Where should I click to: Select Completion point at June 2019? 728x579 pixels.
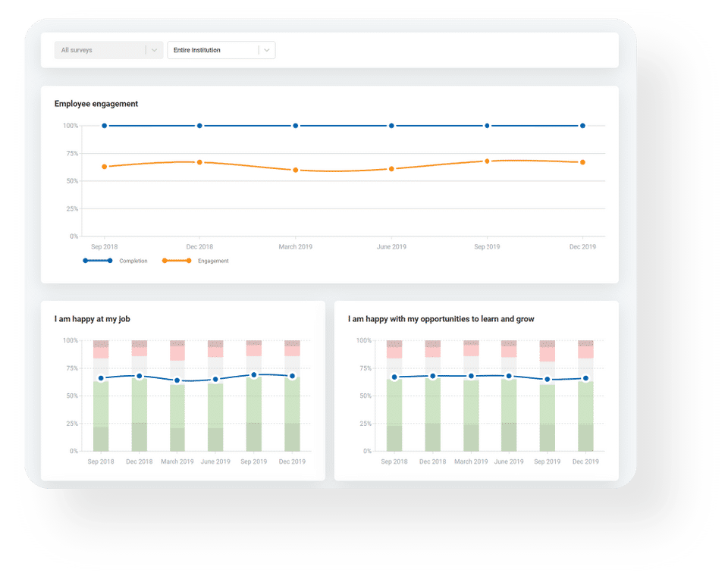[391, 126]
